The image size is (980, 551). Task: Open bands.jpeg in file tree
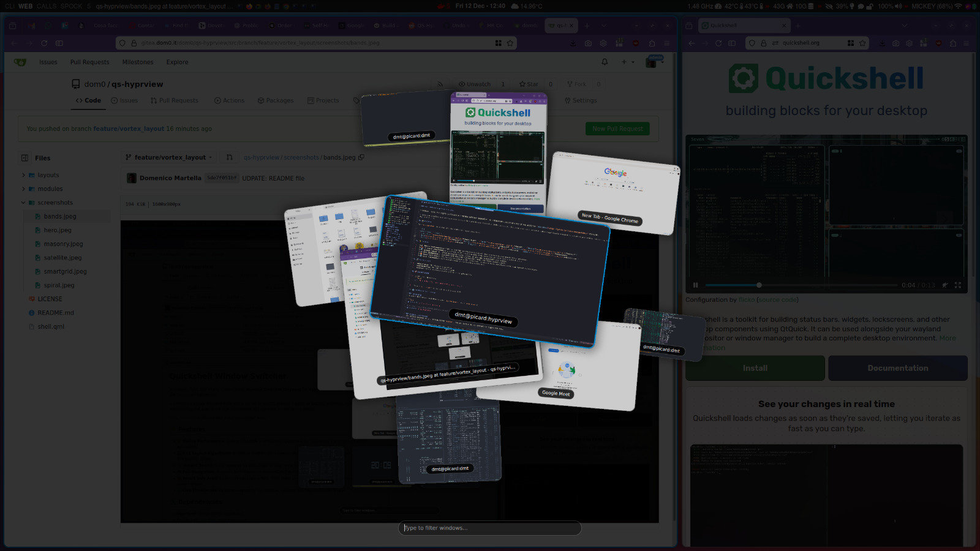coord(60,216)
